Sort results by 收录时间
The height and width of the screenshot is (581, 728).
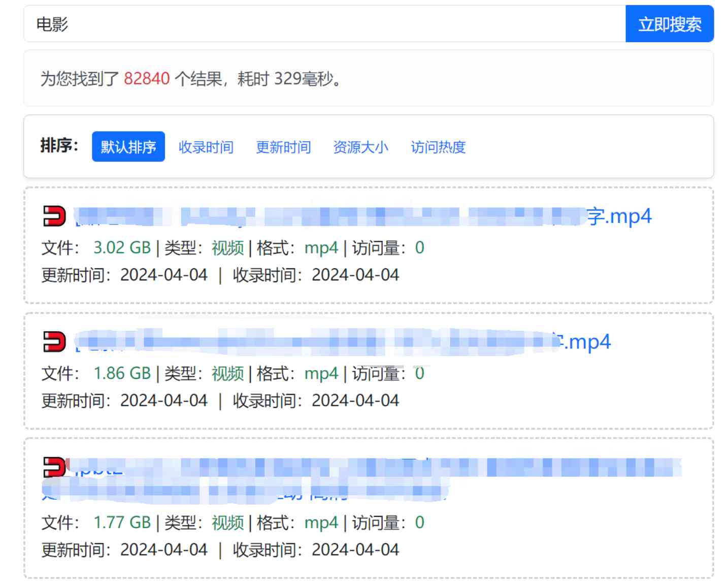click(206, 147)
